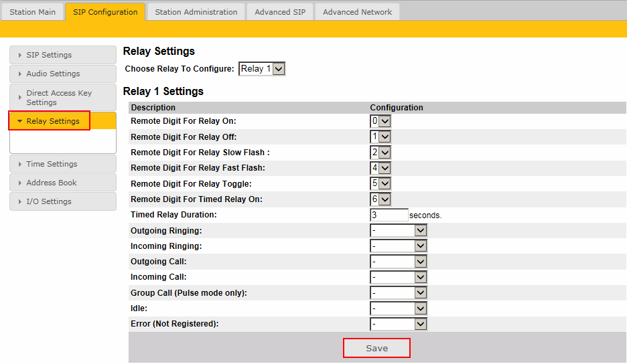Expand SIP Settings in sidebar

pyautogui.click(x=62, y=55)
